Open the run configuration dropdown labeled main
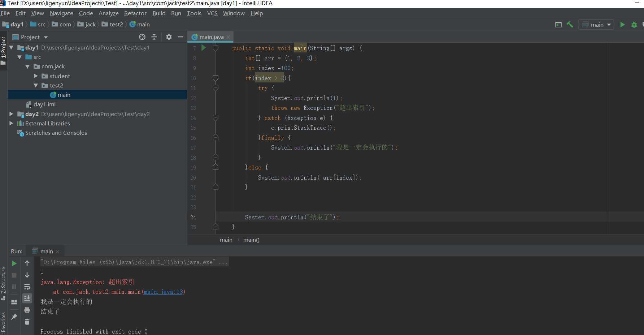The height and width of the screenshot is (335, 644). click(x=596, y=25)
